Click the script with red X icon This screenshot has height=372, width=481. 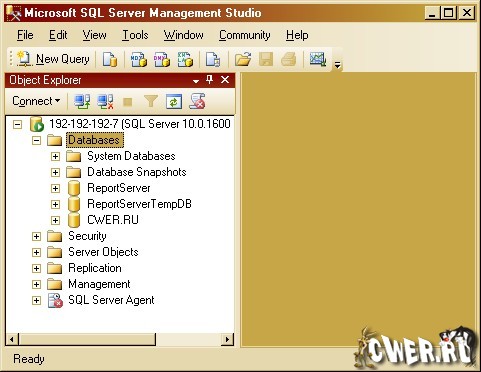197,101
